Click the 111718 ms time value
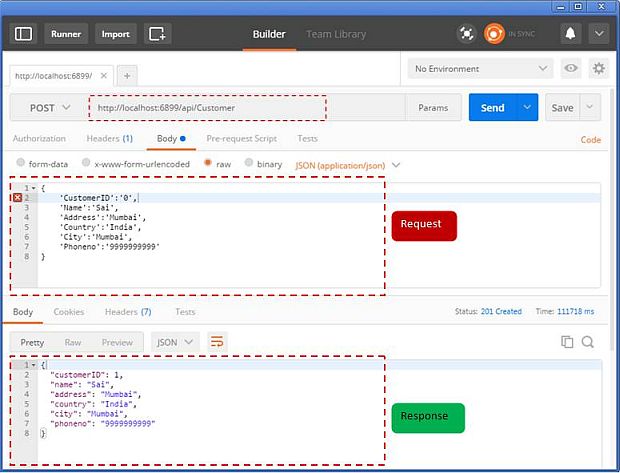620x473 pixels. click(x=575, y=311)
